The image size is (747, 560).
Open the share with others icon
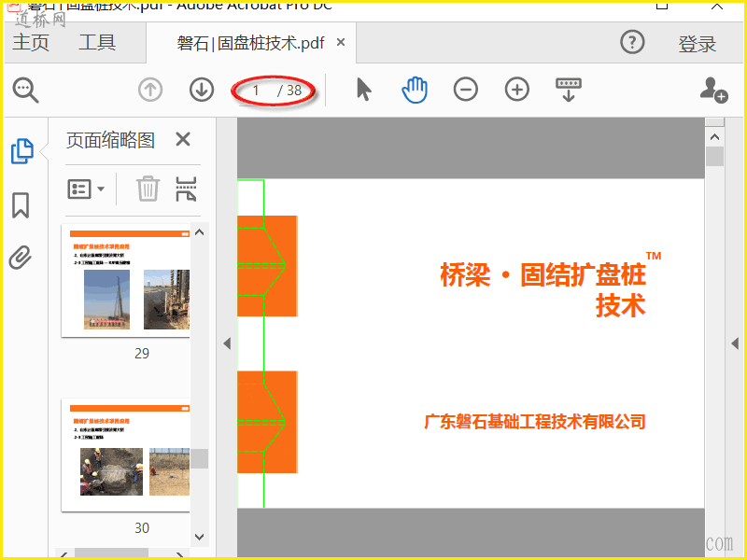coord(713,90)
